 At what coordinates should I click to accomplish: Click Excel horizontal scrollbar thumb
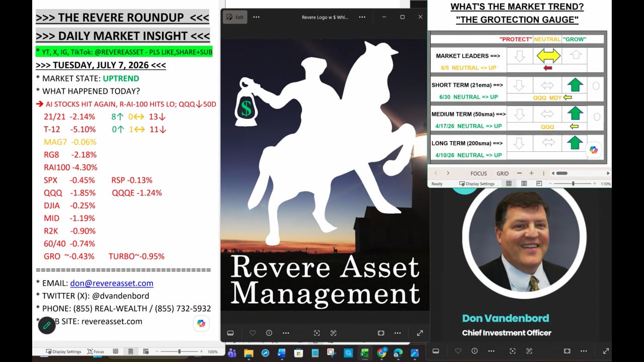pos(561,173)
